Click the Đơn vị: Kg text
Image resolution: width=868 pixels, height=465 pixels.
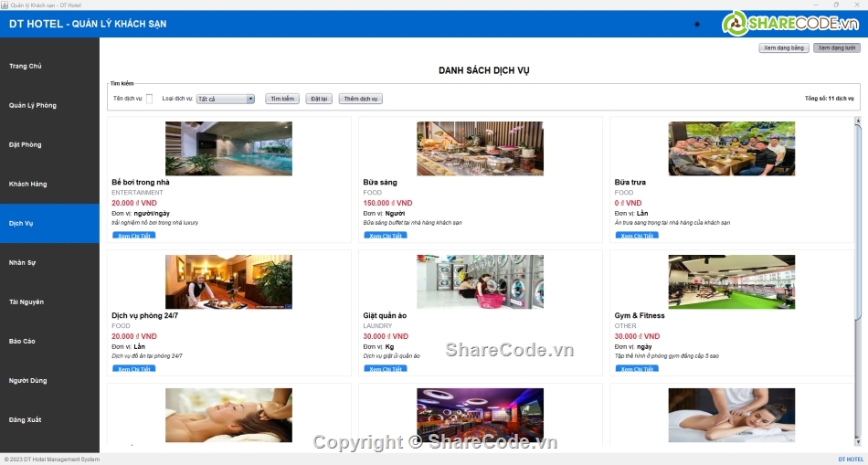(x=378, y=346)
